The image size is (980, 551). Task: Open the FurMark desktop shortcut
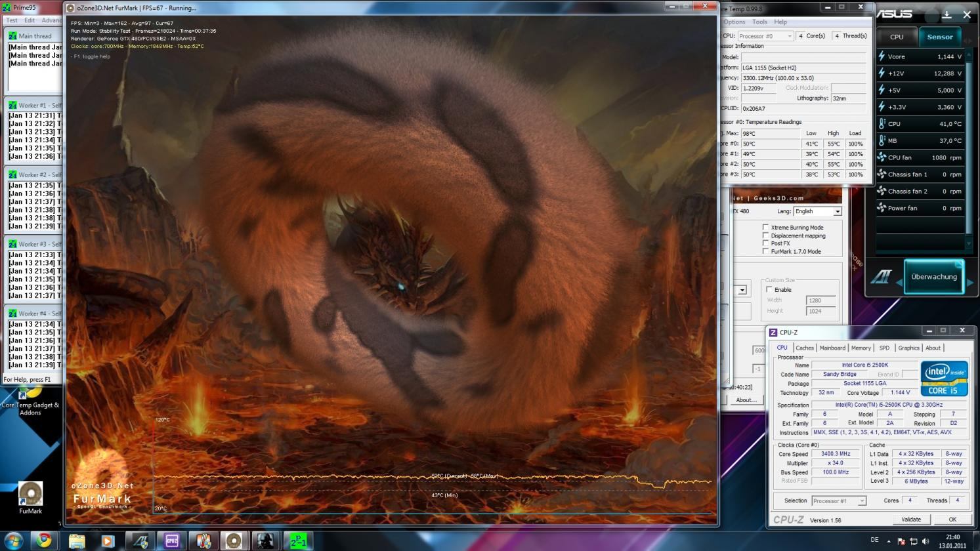[30, 498]
